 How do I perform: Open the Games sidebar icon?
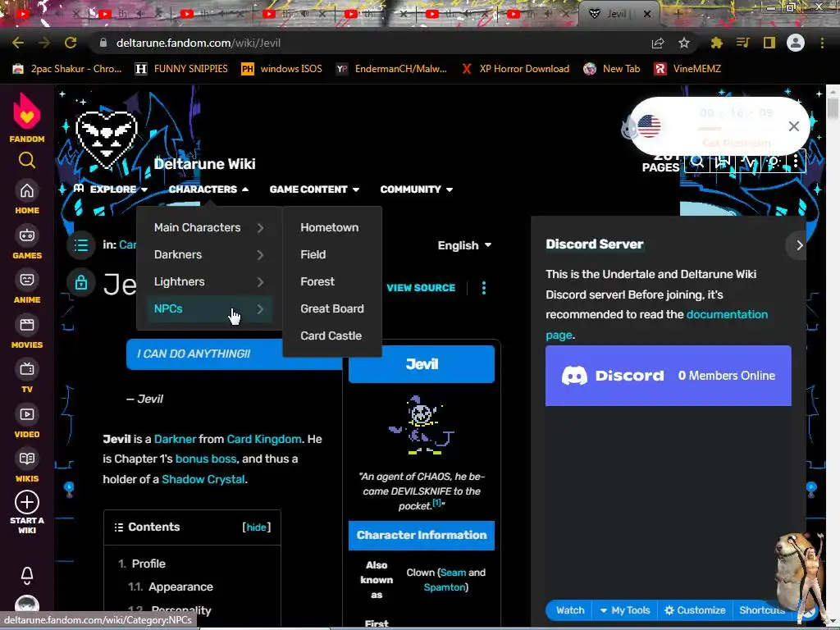click(x=27, y=235)
